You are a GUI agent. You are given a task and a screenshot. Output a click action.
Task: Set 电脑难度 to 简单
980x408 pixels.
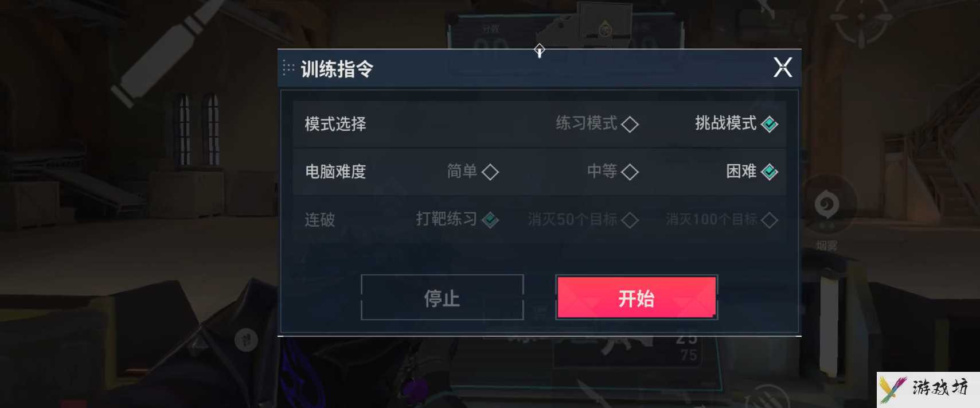pyautogui.click(x=473, y=172)
